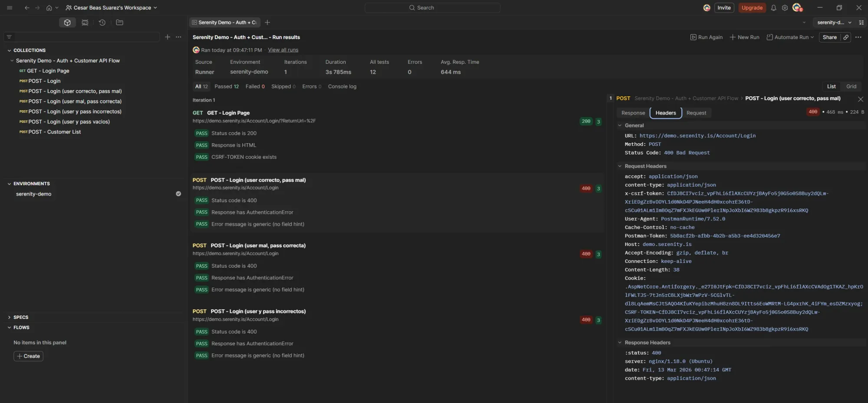Open the Settings gear icon
The width and height of the screenshot is (868, 403).
(x=785, y=7)
